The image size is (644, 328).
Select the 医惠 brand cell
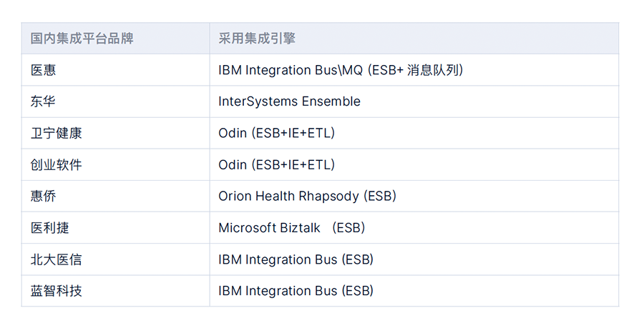[x=115, y=70]
